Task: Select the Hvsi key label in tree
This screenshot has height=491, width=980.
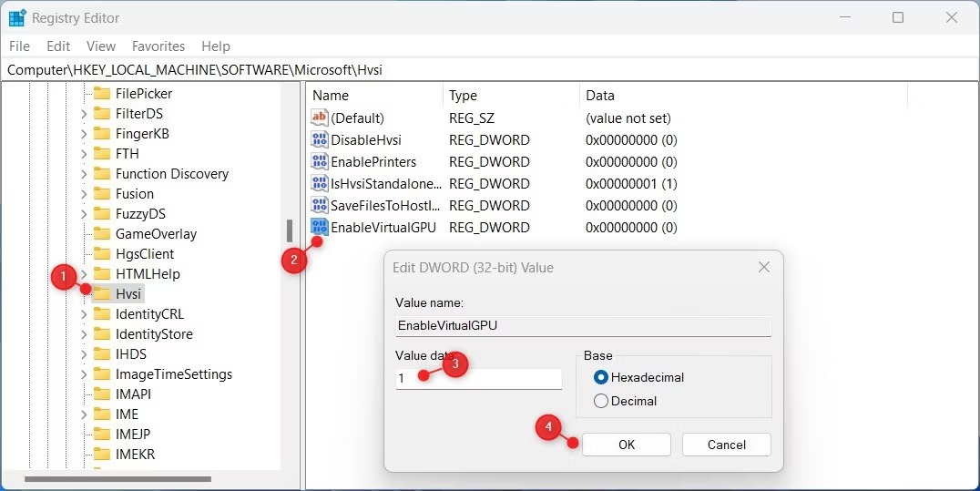Action: (128, 294)
